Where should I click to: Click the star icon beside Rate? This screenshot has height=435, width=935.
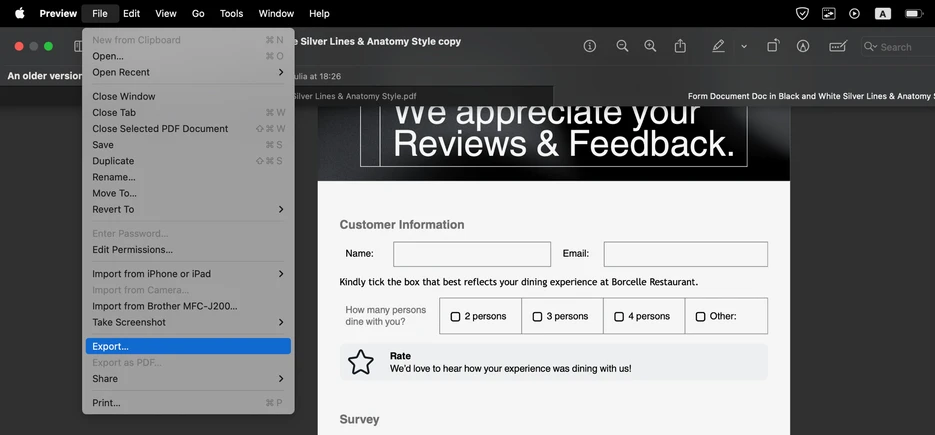361,362
